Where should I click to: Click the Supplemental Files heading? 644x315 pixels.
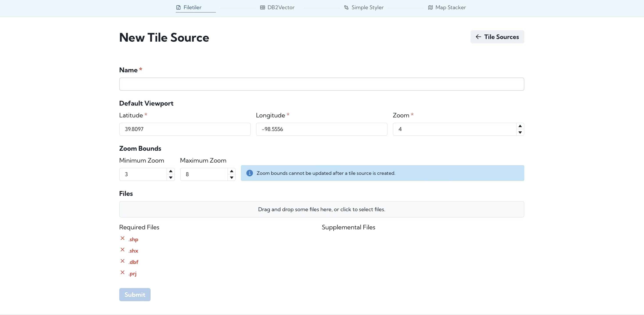348,227
